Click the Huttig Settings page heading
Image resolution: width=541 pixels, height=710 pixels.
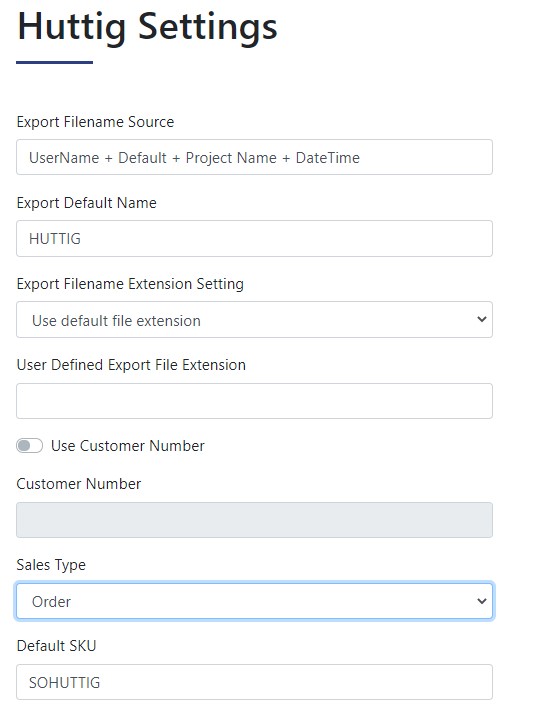[x=147, y=27]
